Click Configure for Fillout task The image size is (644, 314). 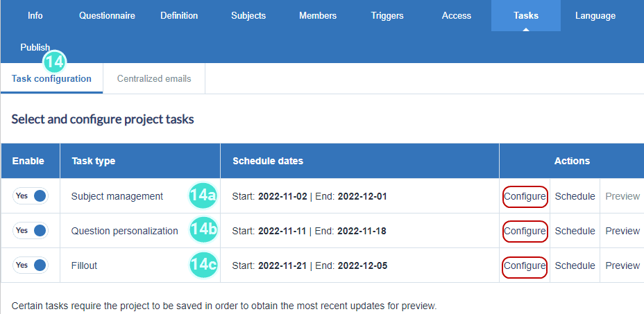click(x=525, y=265)
